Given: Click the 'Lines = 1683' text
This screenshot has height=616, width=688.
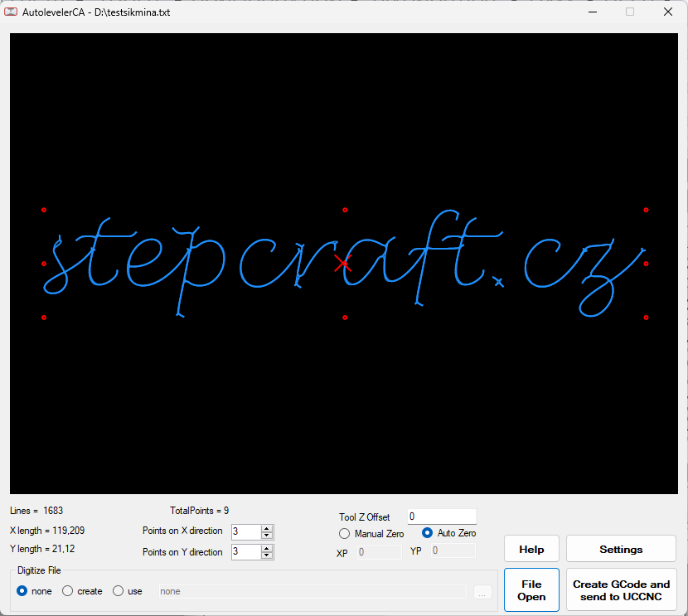Looking at the screenshot, I should (36, 511).
